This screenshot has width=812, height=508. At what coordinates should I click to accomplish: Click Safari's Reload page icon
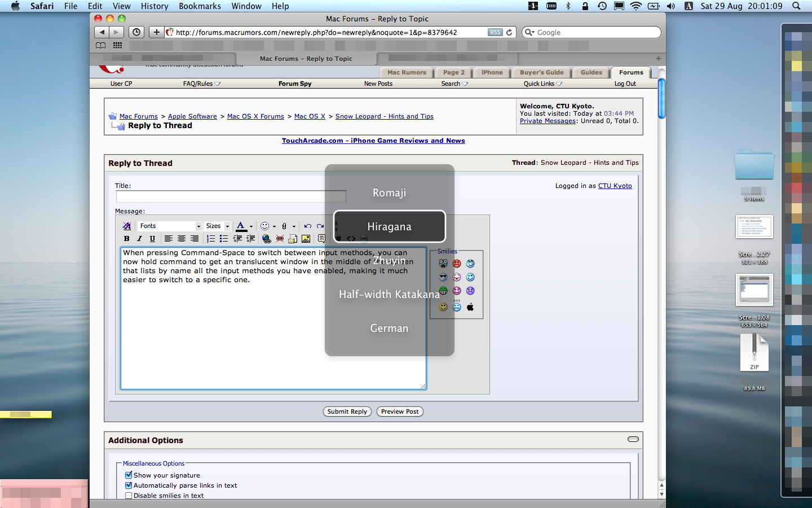tap(509, 32)
